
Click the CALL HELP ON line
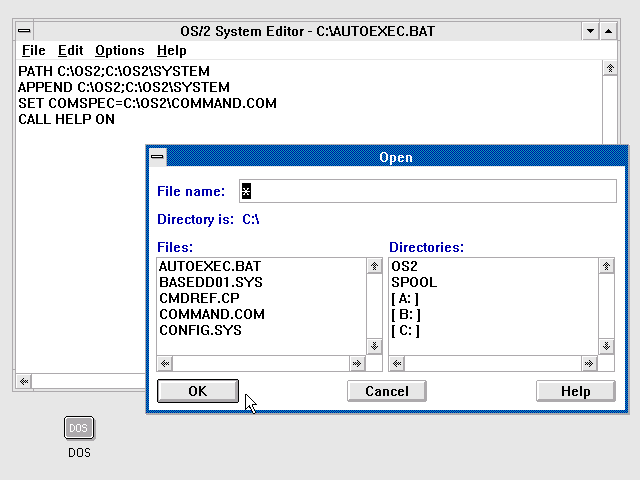[x=67, y=119]
